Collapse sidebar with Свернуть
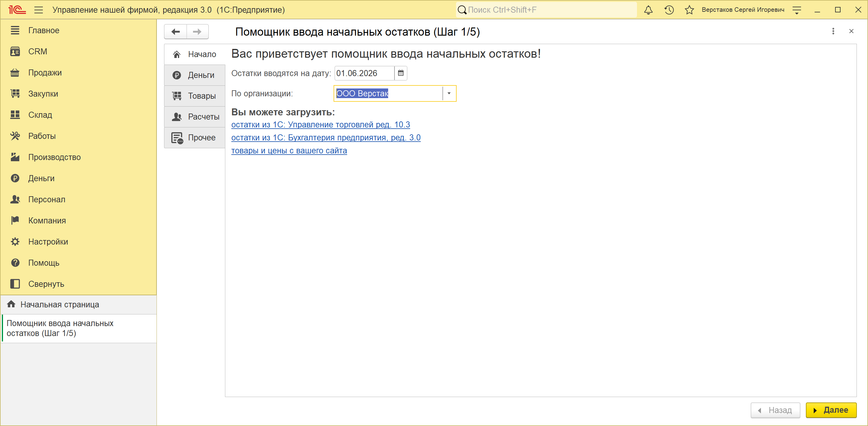 (78, 284)
